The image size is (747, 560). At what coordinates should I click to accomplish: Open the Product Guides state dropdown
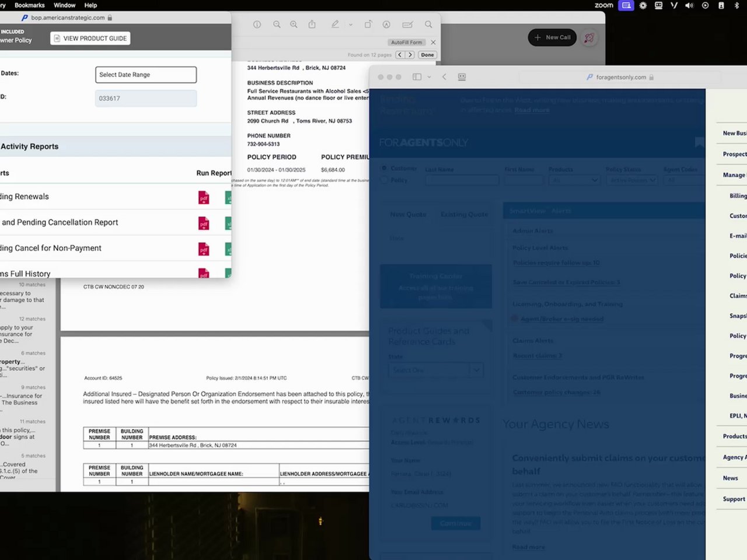coord(435,370)
